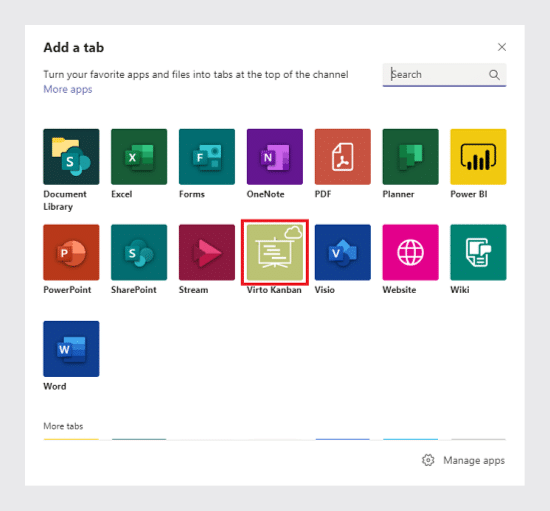This screenshot has width=550, height=511.
Task: Add an Excel tab
Action: click(139, 157)
